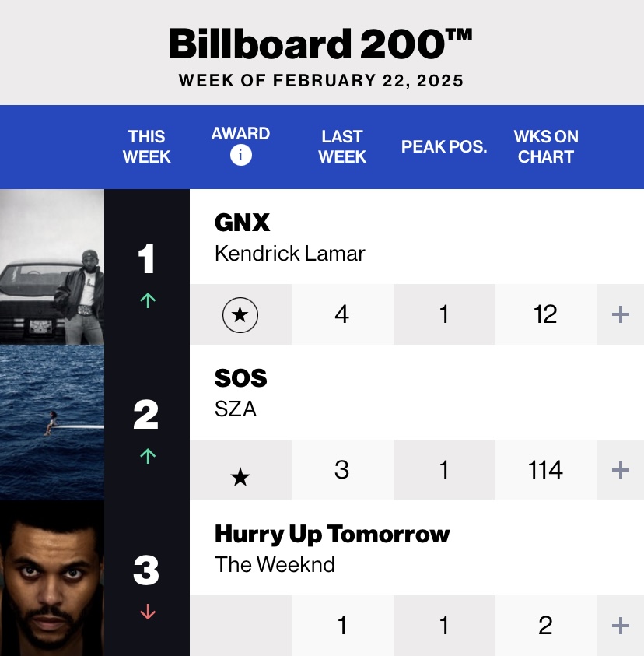Open the GNX album cover thumbnail
Image resolution: width=644 pixels, height=656 pixels.
click(52, 267)
